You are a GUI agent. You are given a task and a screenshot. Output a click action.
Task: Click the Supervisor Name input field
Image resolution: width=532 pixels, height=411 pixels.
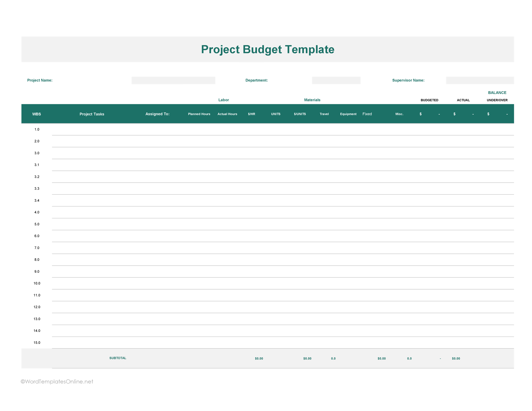480,80
